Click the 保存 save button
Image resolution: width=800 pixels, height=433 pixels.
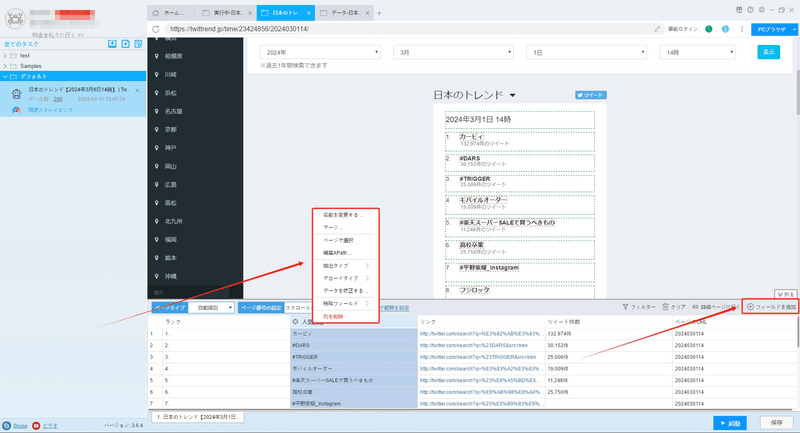tap(777, 423)
